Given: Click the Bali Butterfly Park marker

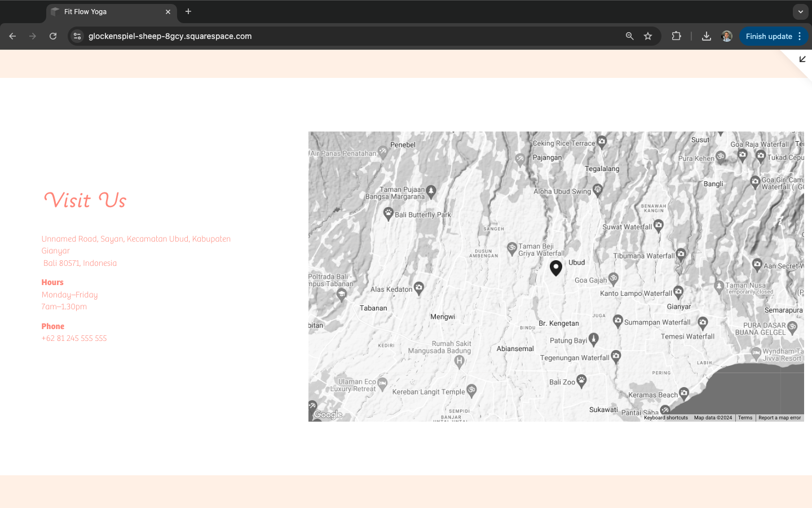Looking at the screenshot, I should tap(388, 213).
